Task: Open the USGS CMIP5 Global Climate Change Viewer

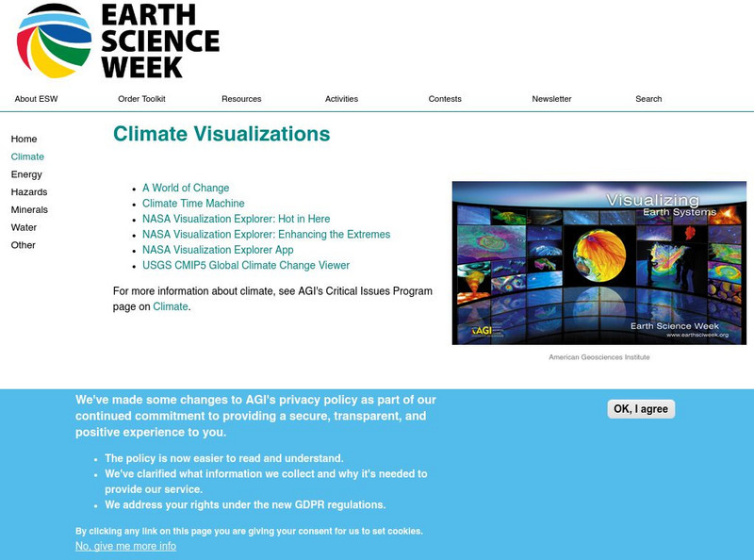Action: pos(247,267)
